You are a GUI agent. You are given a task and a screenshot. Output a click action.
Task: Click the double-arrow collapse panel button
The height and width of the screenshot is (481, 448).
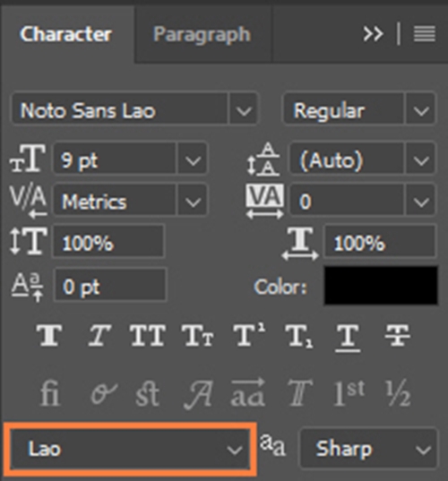(373, 34)
